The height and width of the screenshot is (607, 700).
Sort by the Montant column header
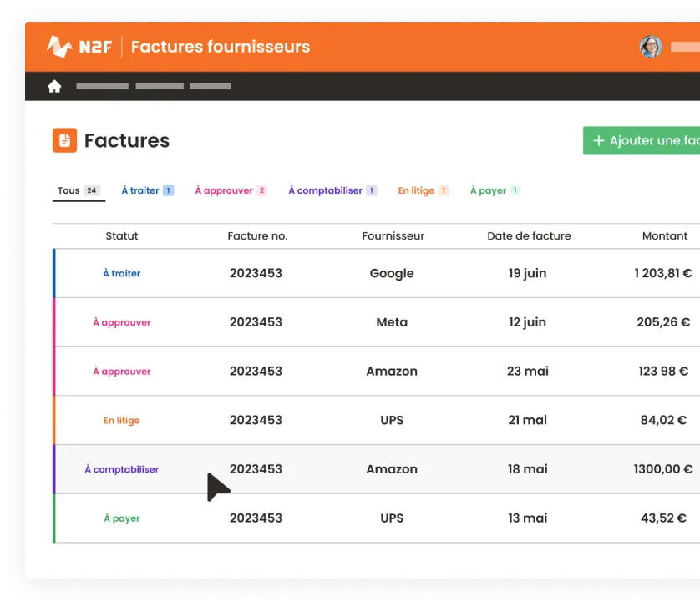(x=665, y=236)
